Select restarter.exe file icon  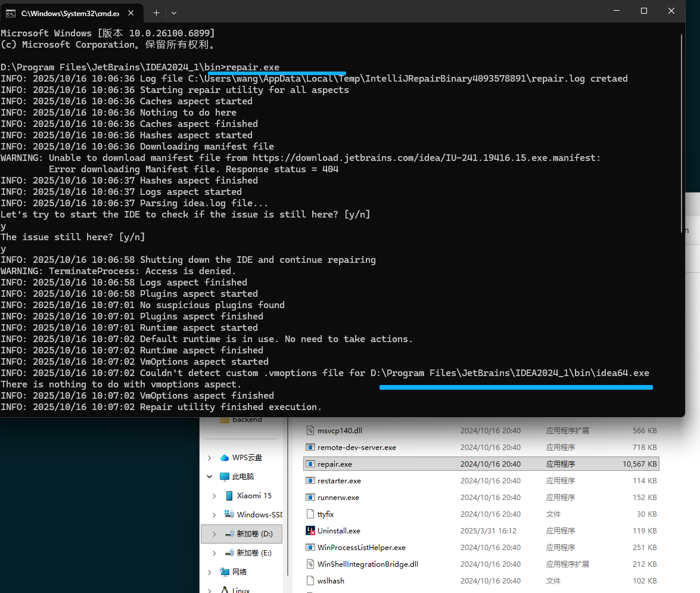coord(310,480)
